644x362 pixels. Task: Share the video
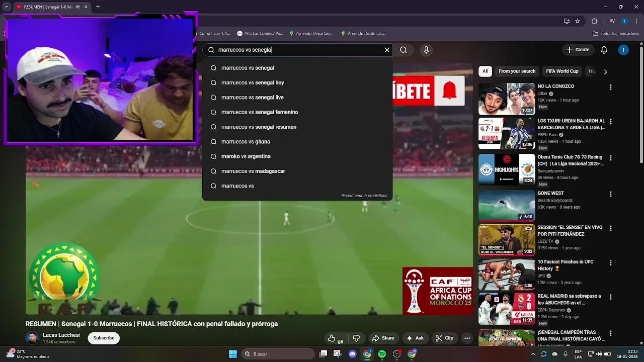pos(383,338)
